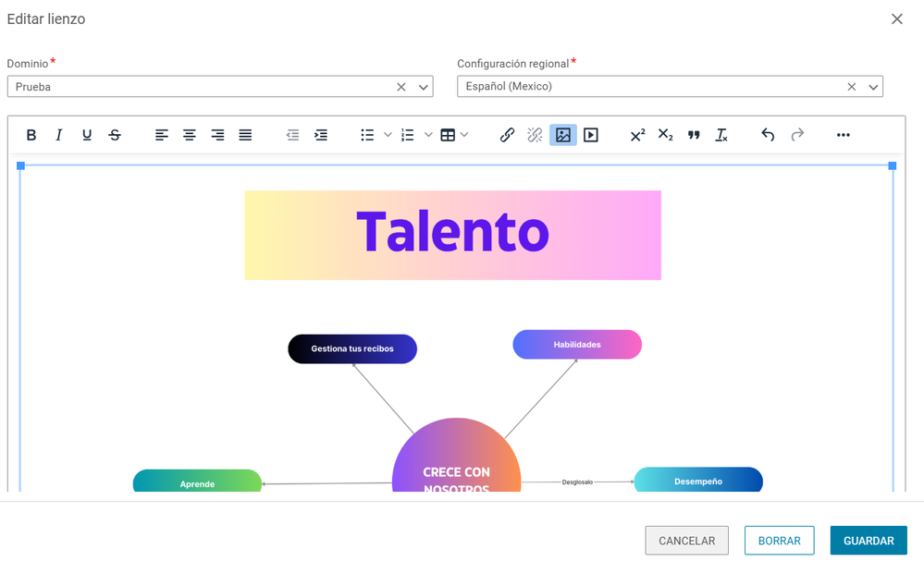Image resolution: width=924 pixels, height=573 pixels.
Task: Increase indent of content
Action: pyautogui.click(x=321, y=135)
